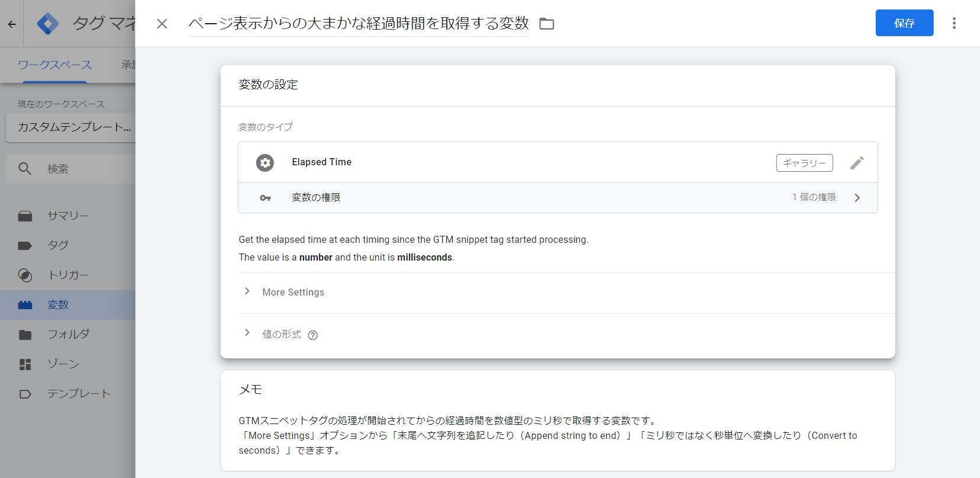Click the blue 保存 save button
Viewport: 980px width, 478px height.
(904, 23)
